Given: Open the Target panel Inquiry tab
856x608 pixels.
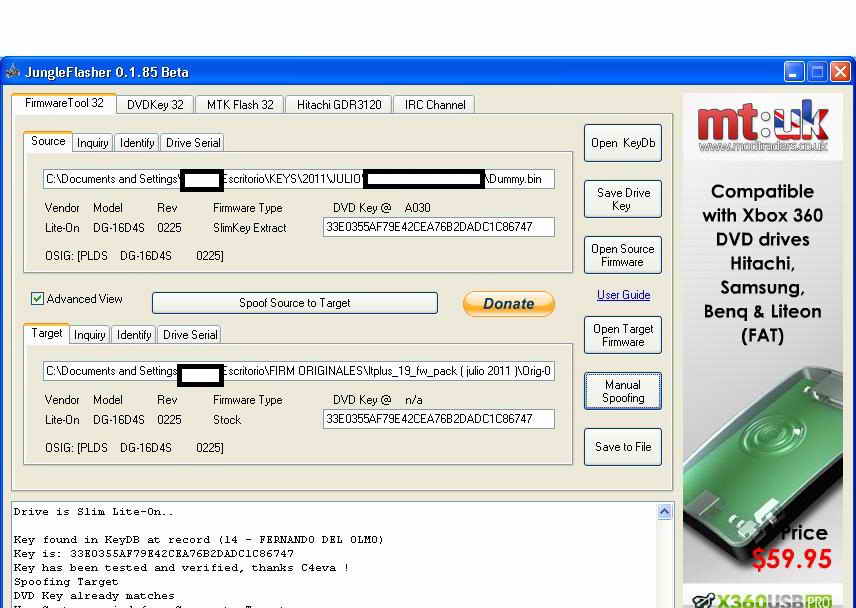Looking at the screenshot, I should [x=90, y=335].
